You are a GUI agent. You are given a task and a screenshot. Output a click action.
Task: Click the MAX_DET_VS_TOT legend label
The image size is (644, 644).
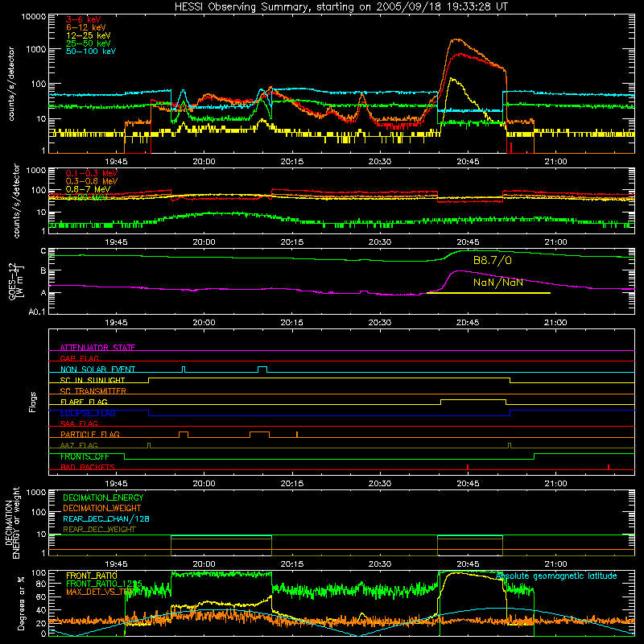[x=100, y=592]
